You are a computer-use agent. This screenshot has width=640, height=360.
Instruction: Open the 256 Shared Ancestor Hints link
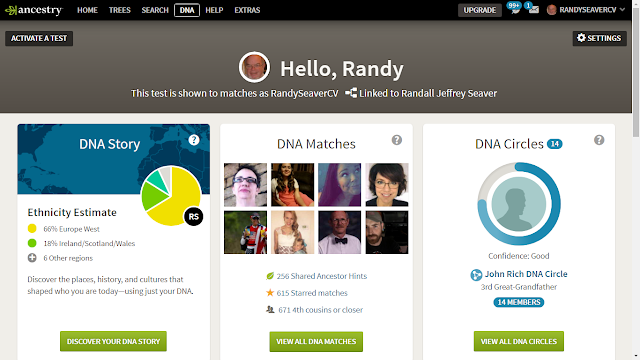(322, 276)
